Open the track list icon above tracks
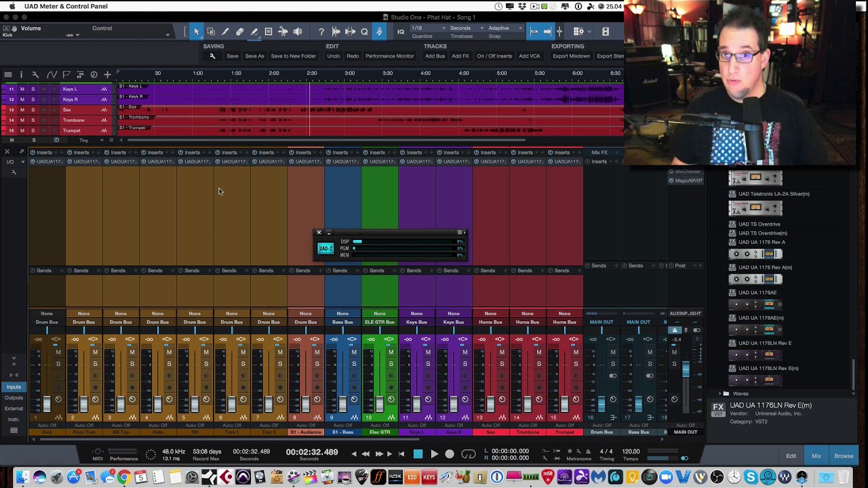This screenshot has height=488, width=868. 8,75
